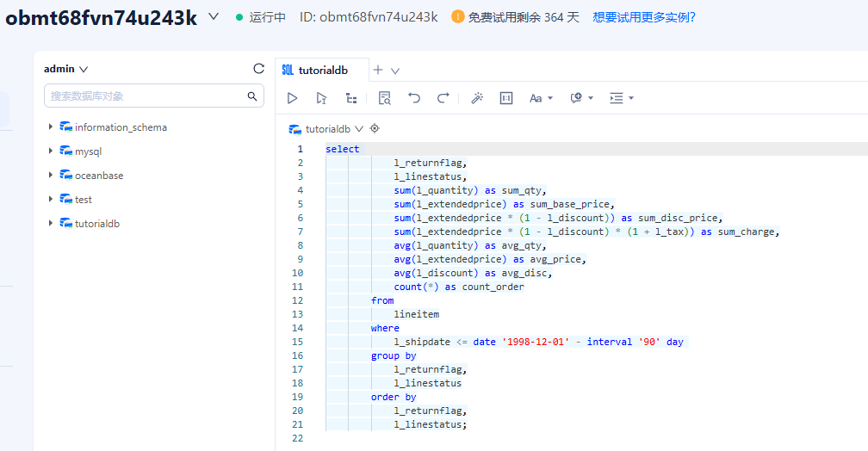Click the running status indicator
868x451 pixels.
coord(260,17)
